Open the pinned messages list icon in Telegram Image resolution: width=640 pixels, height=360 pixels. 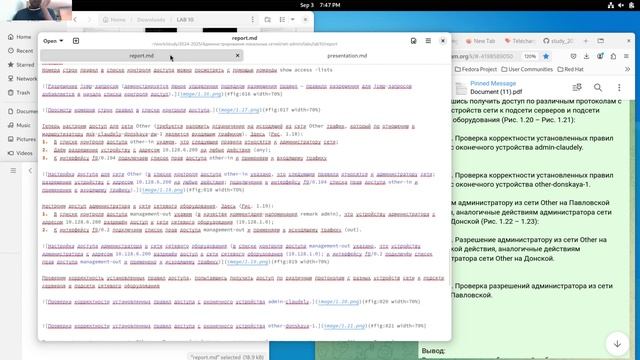(577, 87)
